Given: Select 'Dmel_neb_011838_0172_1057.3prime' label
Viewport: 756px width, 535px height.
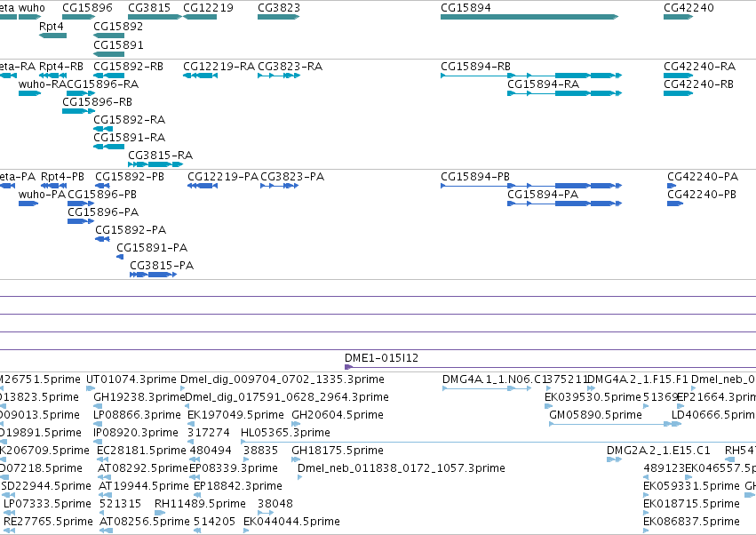Looking at the screenshot, I should [x=402, y=468].
